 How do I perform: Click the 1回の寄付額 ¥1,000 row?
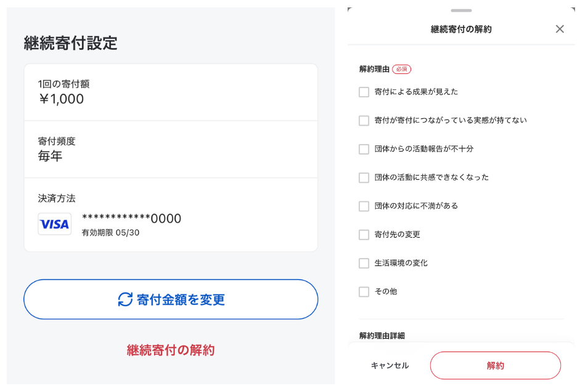[x=171, y=92]
